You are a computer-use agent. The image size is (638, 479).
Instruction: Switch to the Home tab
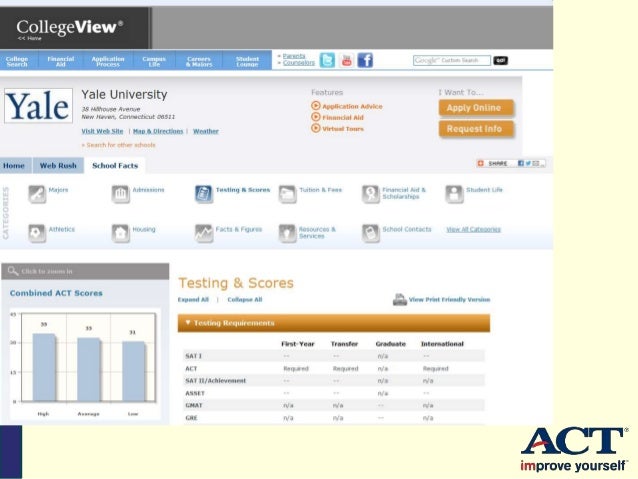[14, 166]
